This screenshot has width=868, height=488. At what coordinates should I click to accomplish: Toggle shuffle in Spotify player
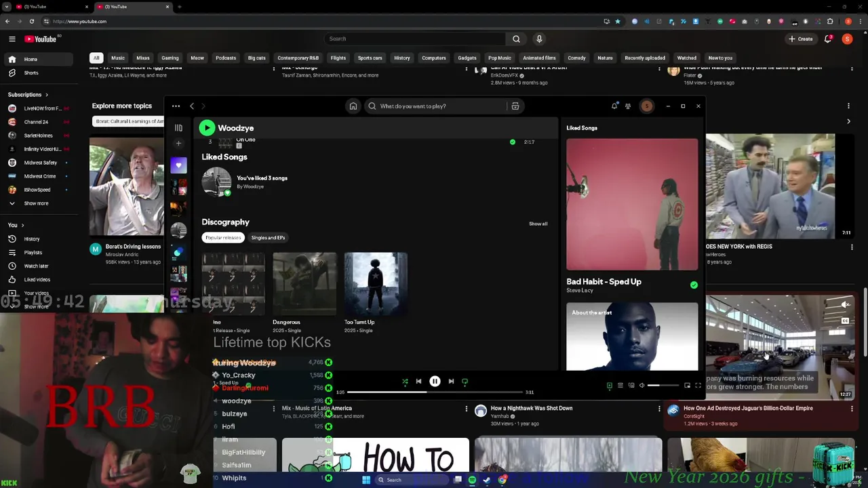[x=405, y=382]
